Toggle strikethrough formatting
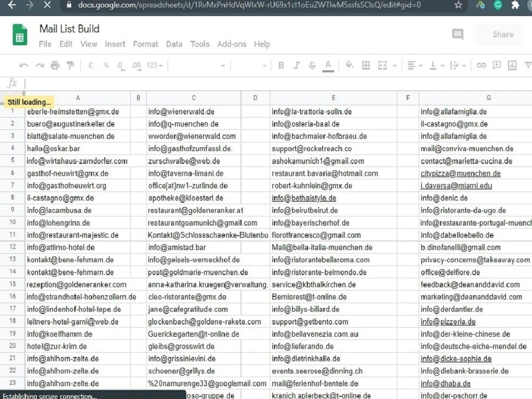The width and height of the screenshot is (532, 399). click(x=311, y=65)
